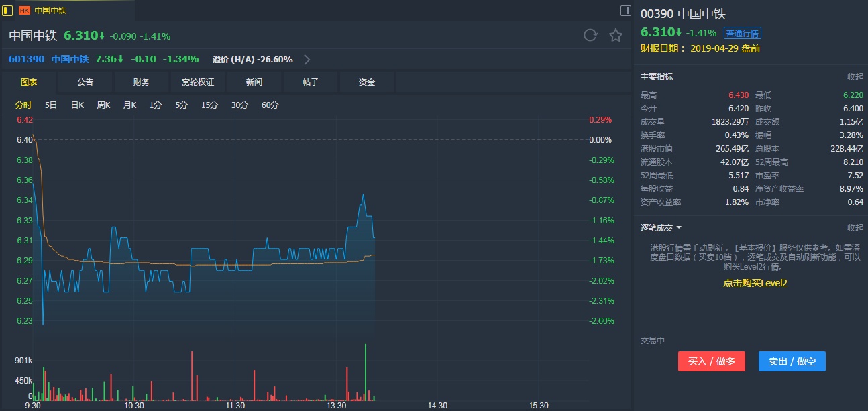Select the 日K chart period
Viewport: 868px width, 411px height.
[x=77, y=105]
